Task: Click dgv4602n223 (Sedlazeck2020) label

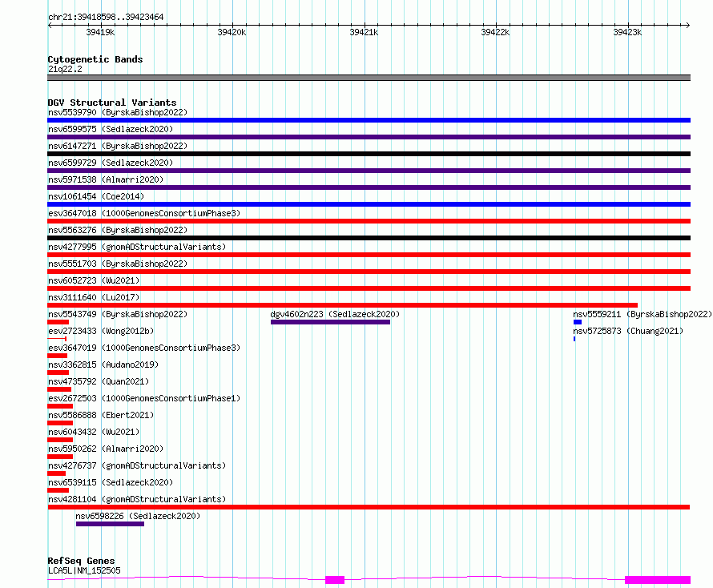Action: coord(335,314)
